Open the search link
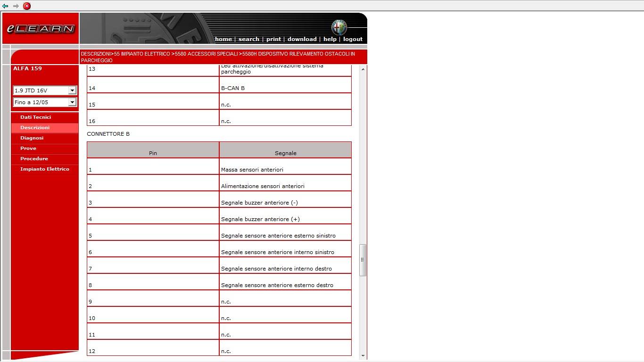This screenshot has height=362, width=644. [248, 39]
